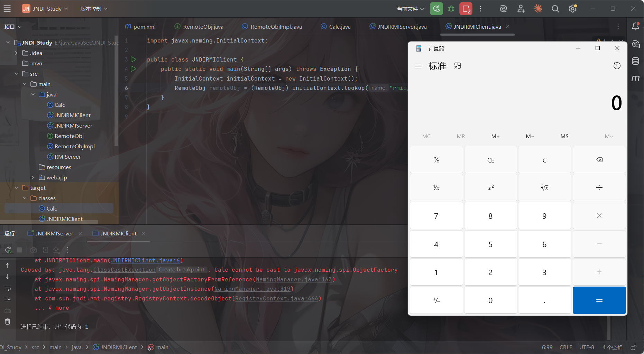The width and height of the screenshot is (644, 354).
Task: Open calculator history panel
Action: pos(617,66)
